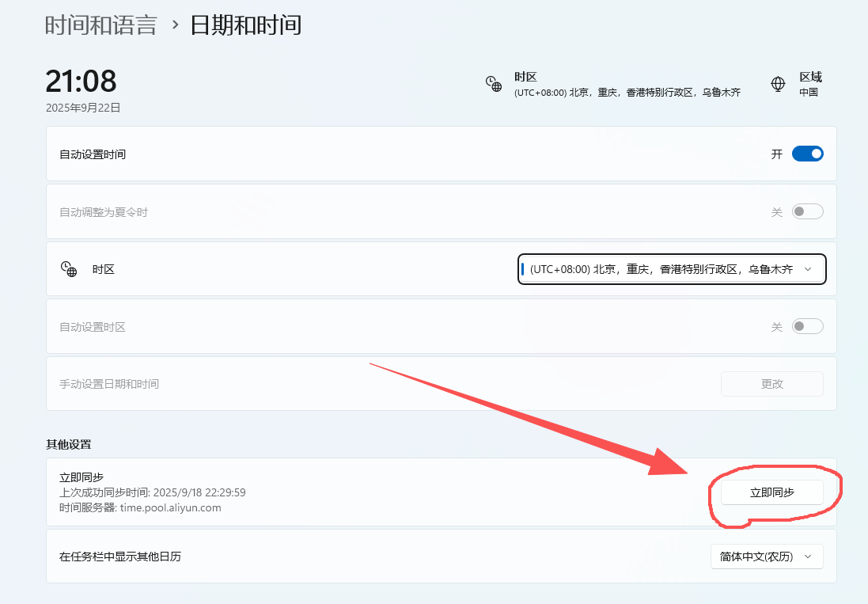The image size is (868, 604).
Task: Click the globe icon beside 区域
Action: coord(778,84)
